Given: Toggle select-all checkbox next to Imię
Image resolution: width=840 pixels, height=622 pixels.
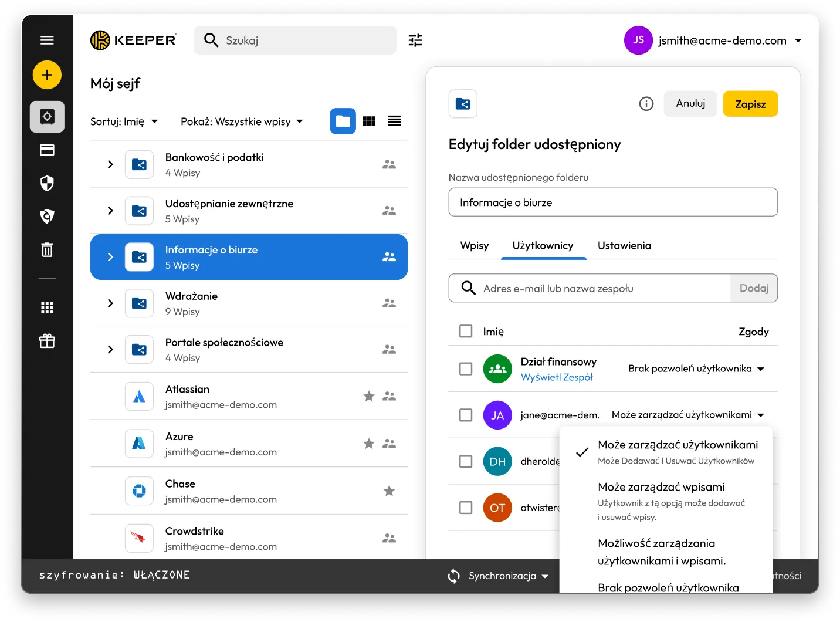Looking at the screenshot, I should pos(466,332).
